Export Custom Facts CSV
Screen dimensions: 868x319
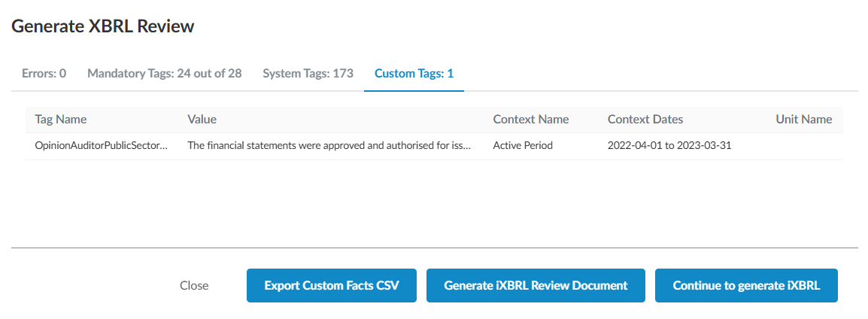click(331, 286)
